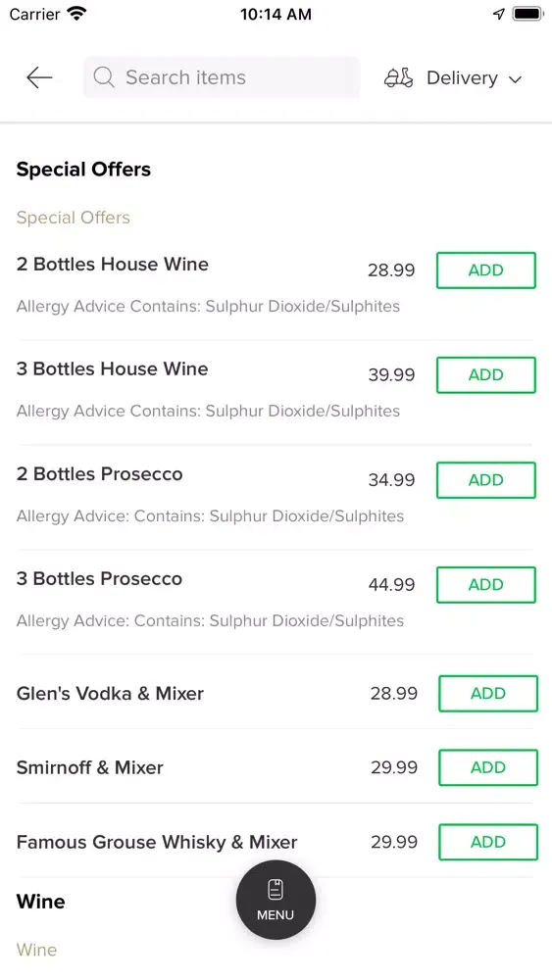Open the 2 Bottles Prosecco item details
The height and width of the screenshot is (980, 552).
[99, 473]
